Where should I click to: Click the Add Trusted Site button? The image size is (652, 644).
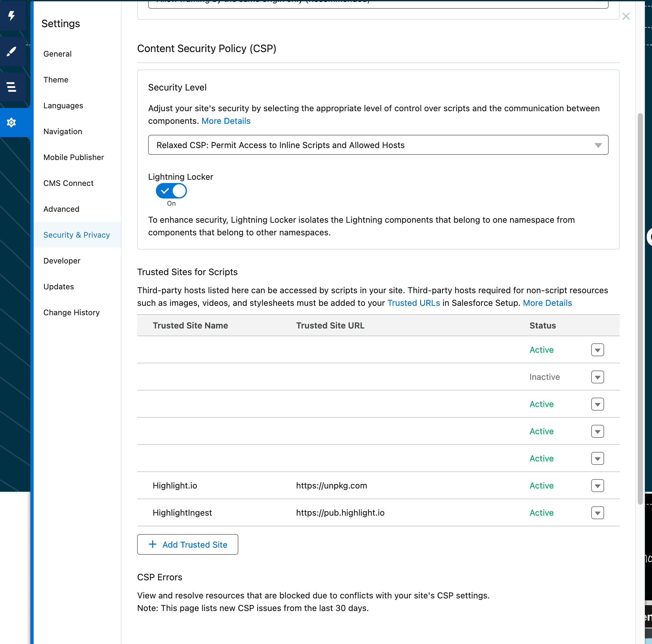(x=188, y=544)
